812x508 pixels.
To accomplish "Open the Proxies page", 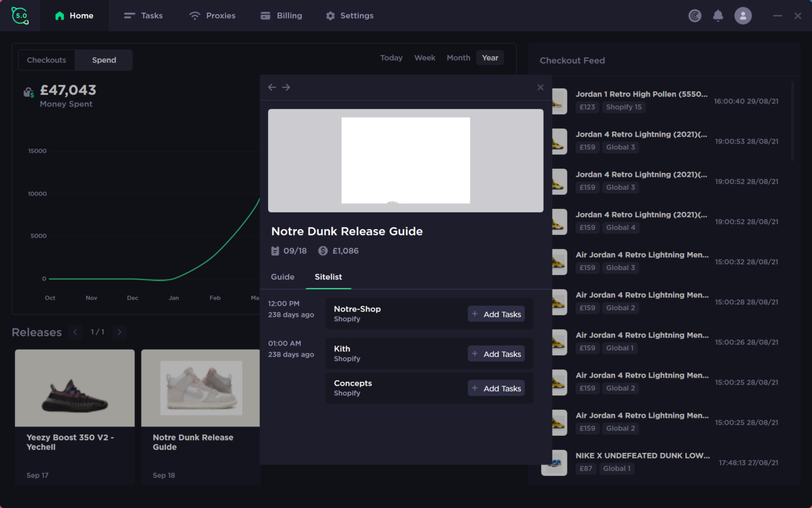I will click(x=212, y=15).
